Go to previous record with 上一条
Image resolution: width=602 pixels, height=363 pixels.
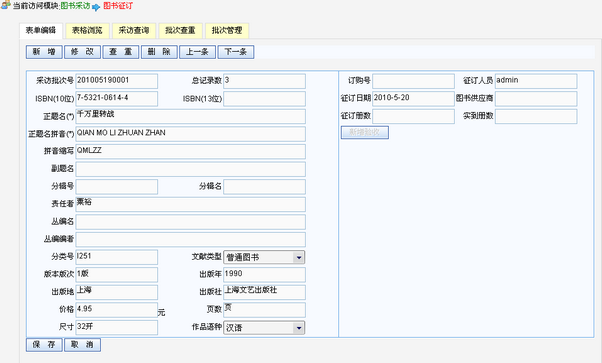coord(197,52)
